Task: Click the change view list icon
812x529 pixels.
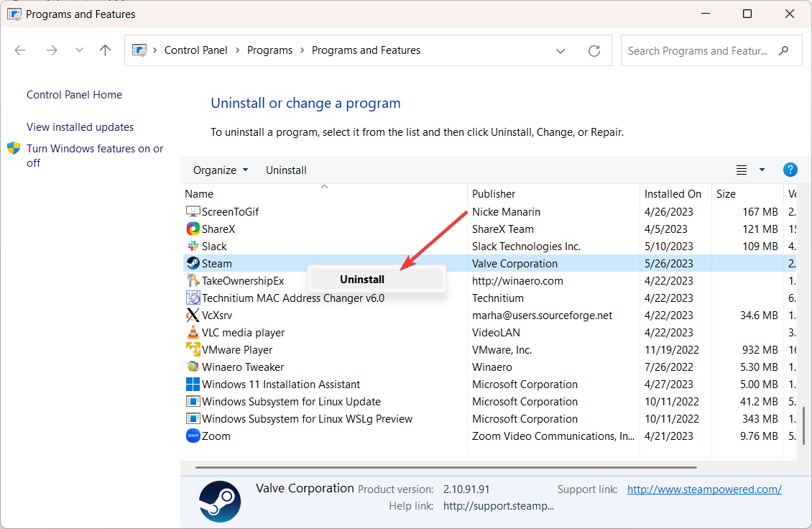Action: coord(742,170)
